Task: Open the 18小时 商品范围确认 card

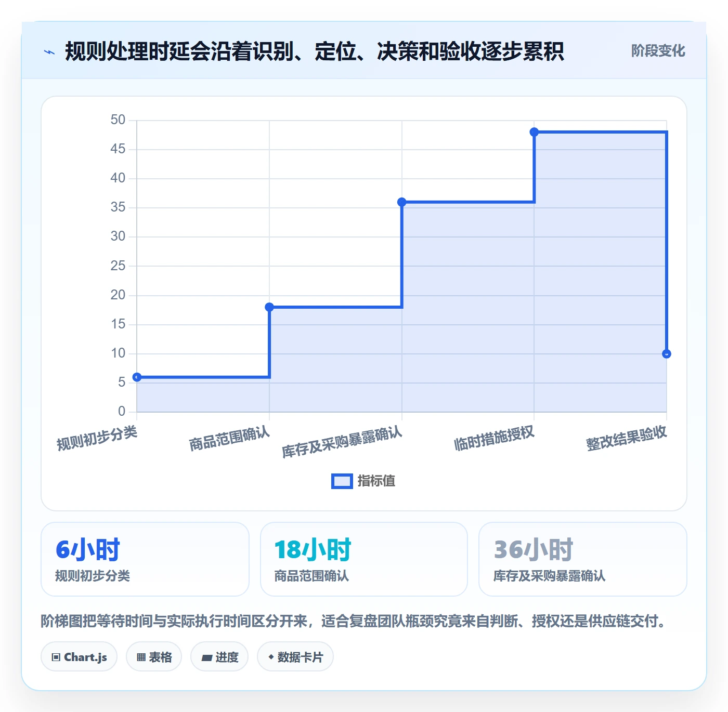Action: [x=364, y=559]
